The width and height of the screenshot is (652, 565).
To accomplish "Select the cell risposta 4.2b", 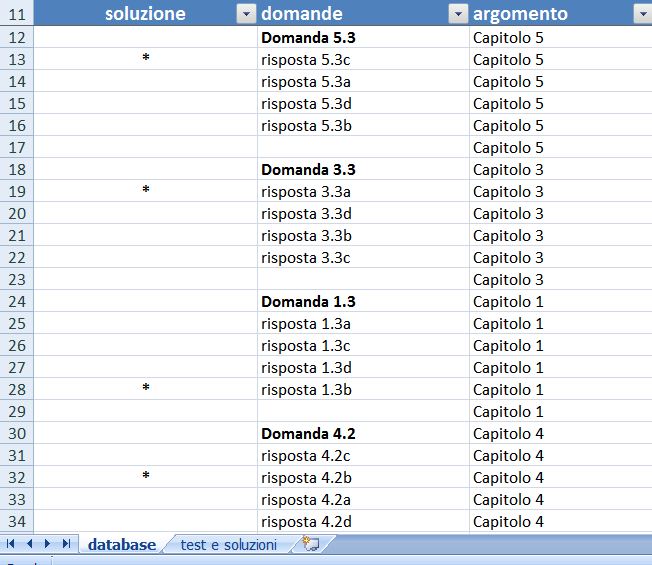I will point(363,478).
